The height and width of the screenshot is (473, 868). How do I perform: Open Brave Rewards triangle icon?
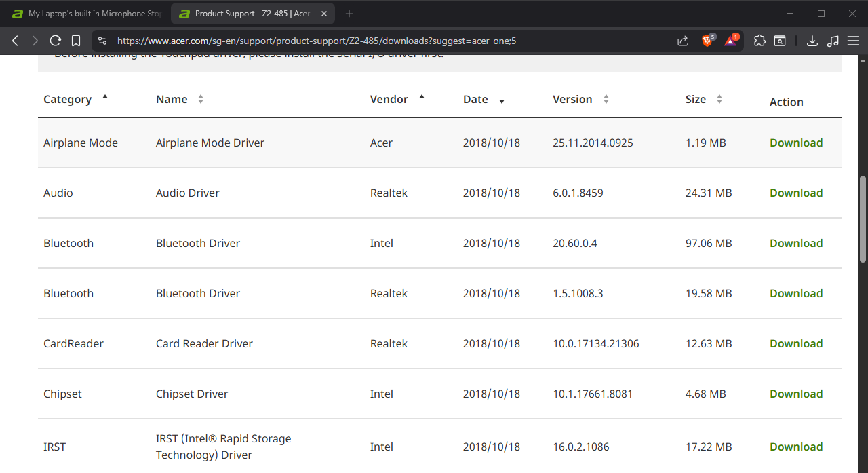click(x=731, y=41)
